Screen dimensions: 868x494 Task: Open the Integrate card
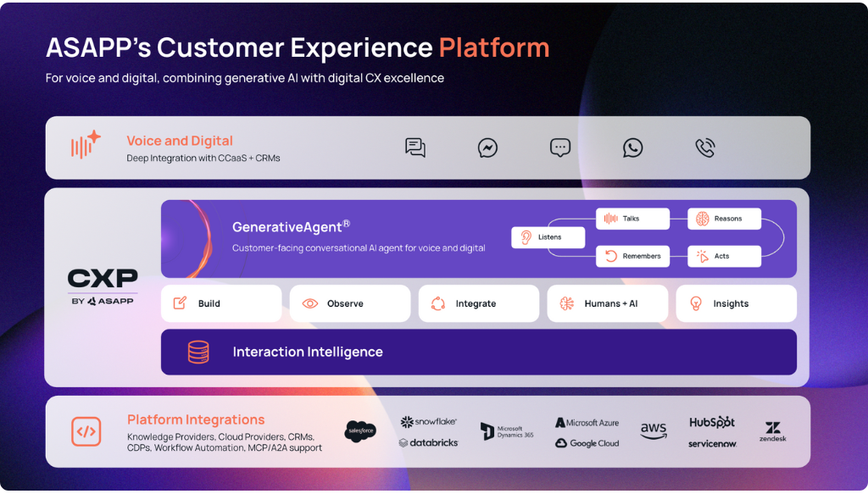pyautogui.click(x=479, y=303)
